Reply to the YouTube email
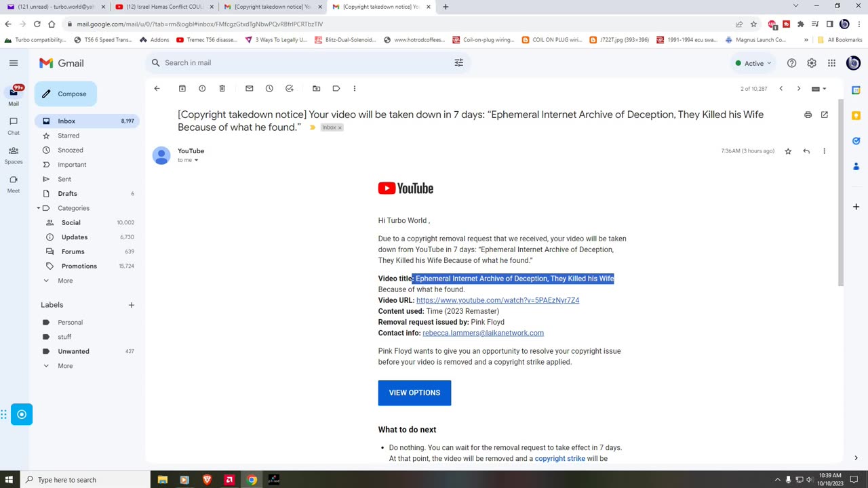 pos(806,151)
